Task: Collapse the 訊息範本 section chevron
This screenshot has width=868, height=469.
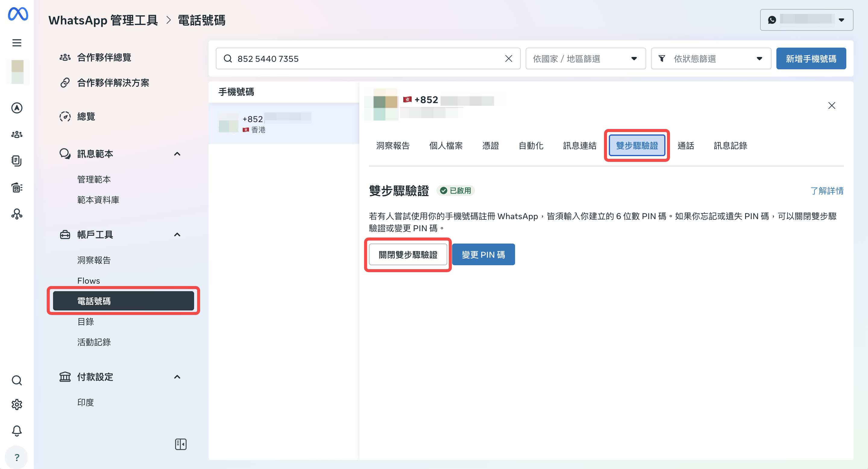Action: tap(177, 154)
